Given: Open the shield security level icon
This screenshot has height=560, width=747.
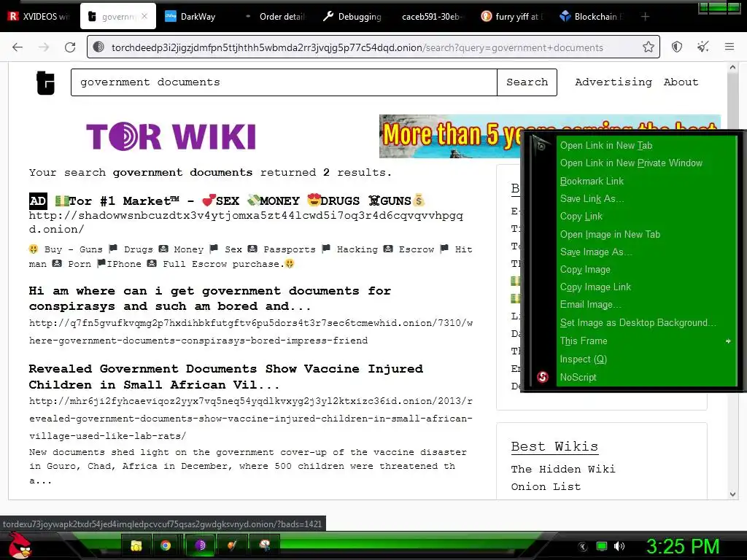Looking at the screenshot, I should point(676,47).
